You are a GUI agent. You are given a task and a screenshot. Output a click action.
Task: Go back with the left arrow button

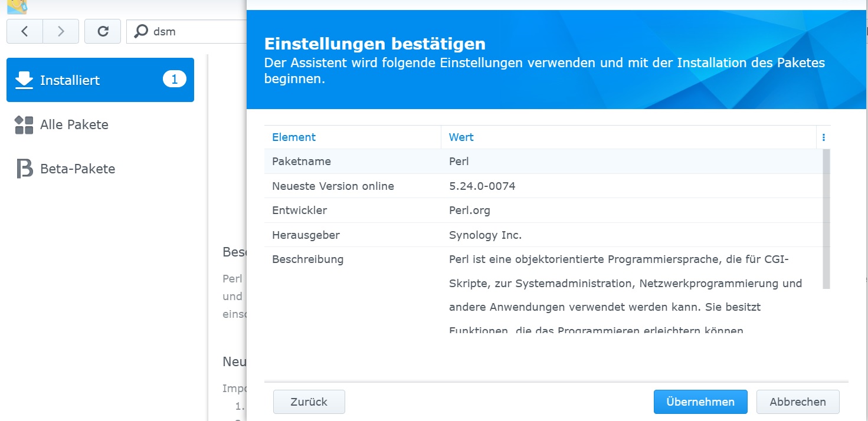point(24,31)
